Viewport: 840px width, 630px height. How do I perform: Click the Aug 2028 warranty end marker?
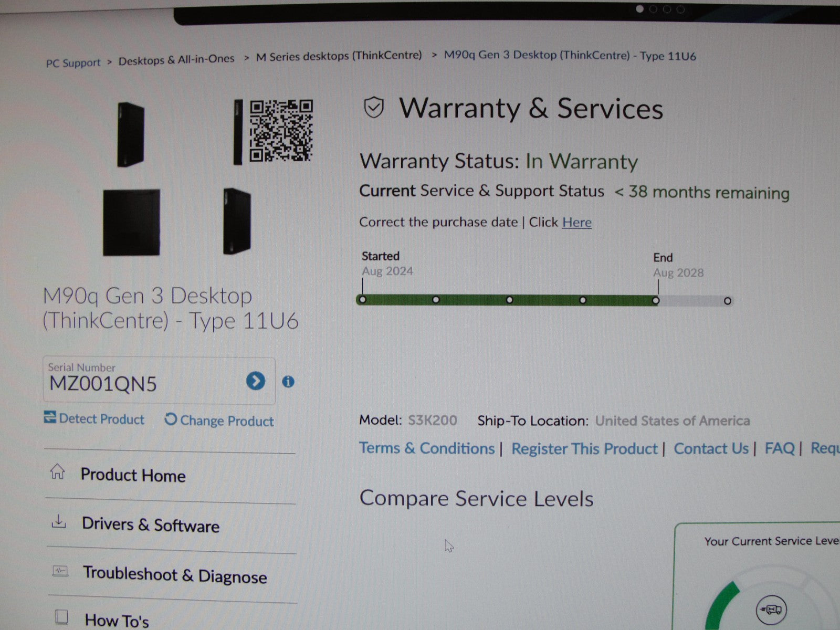(656, 301)
